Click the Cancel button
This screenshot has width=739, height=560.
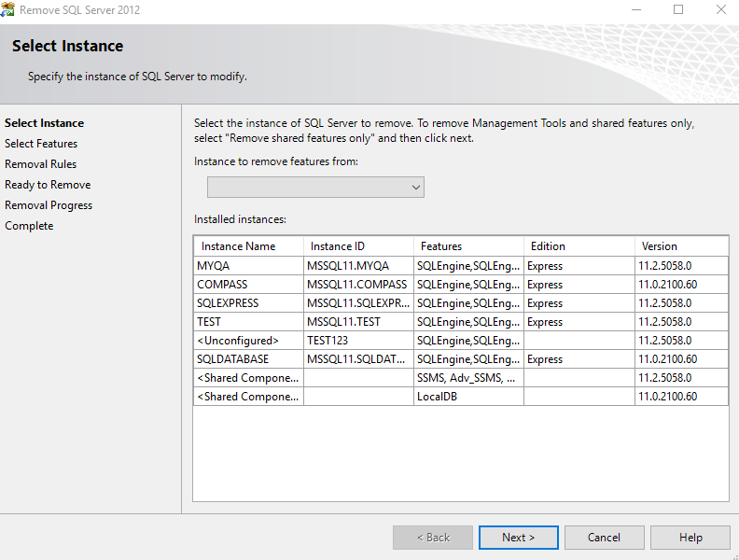point(604,538)
